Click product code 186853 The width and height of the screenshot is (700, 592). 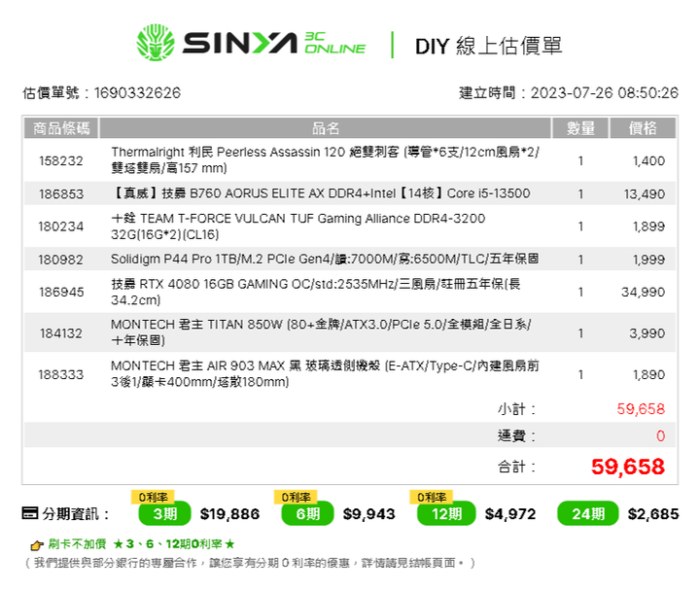pos(60,193)
